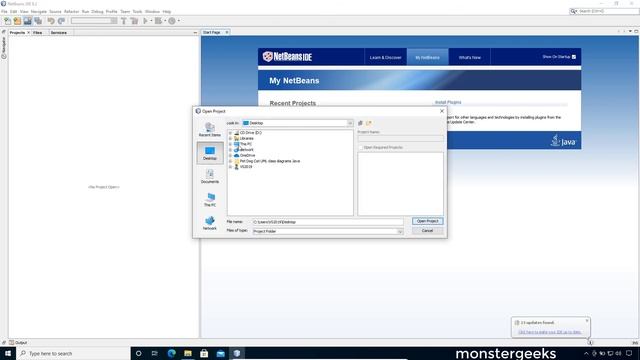Minimize the Projects panel

tap(195, 33)
